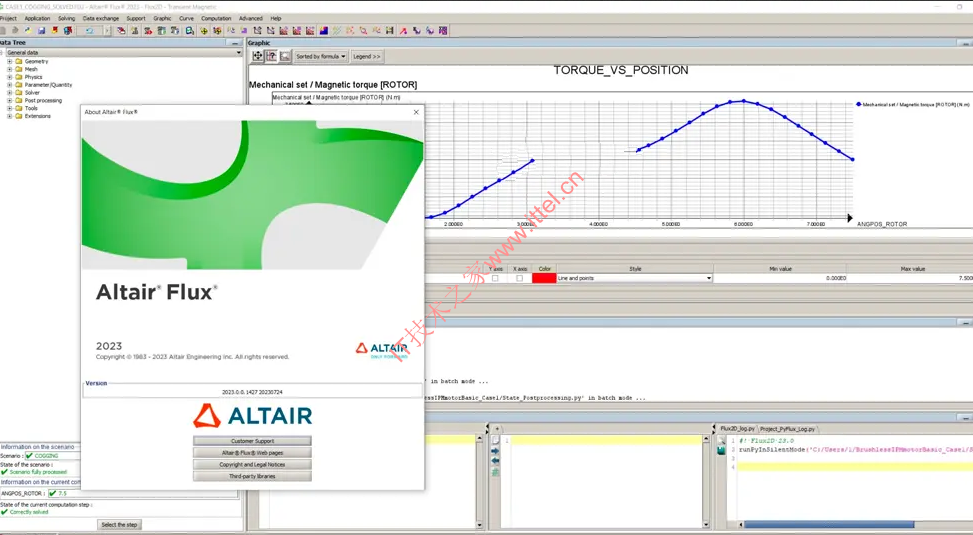This screenshot has height=535, width=973.
Task: Expand the Extensions tree node
Action: [x=9, y=115]
